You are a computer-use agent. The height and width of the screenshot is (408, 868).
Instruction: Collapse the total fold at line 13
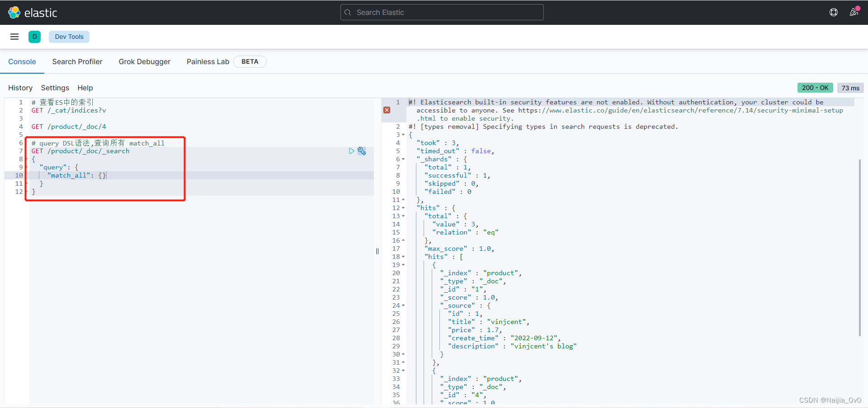pyautogui.click(x=403, y=216)
